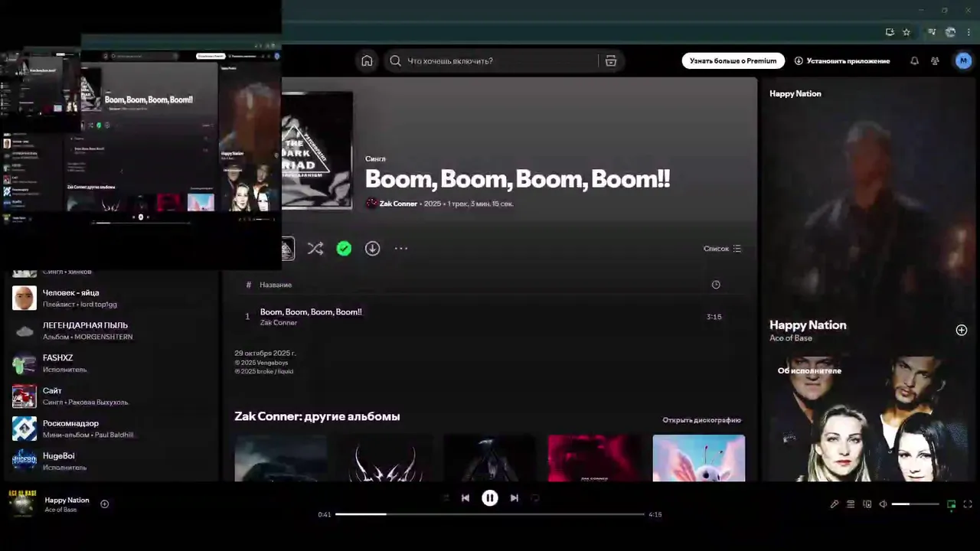
Task: Bookmark the page with the star icon
Action: pos(906,32)
